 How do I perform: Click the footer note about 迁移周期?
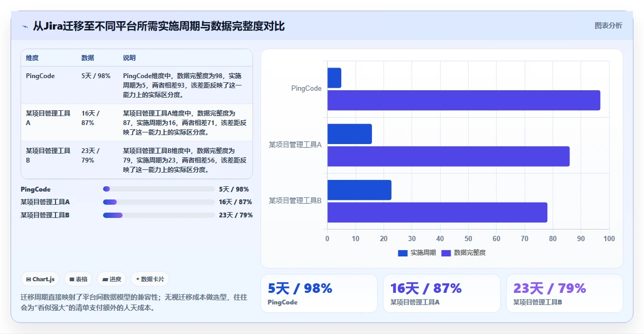click(134, 302)
